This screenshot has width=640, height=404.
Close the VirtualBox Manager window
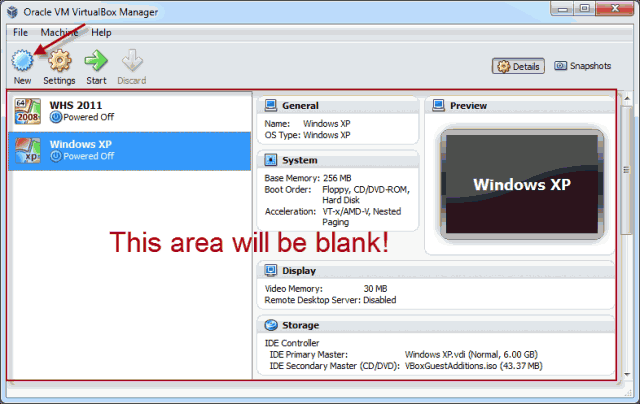pyautogui.click(x=615, y=9)
